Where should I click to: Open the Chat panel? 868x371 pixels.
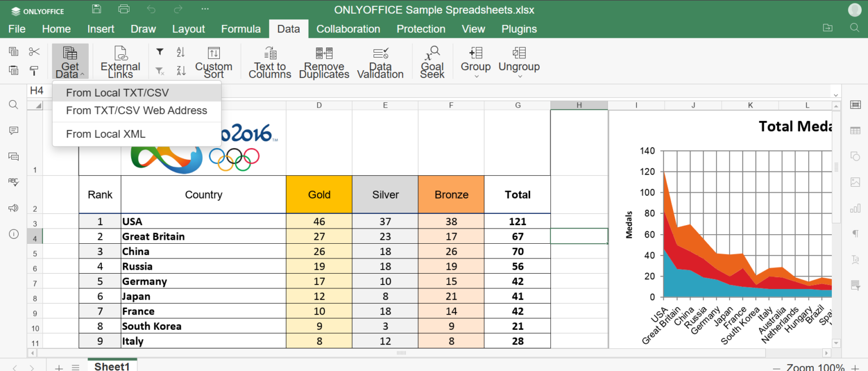pos(13,156)
